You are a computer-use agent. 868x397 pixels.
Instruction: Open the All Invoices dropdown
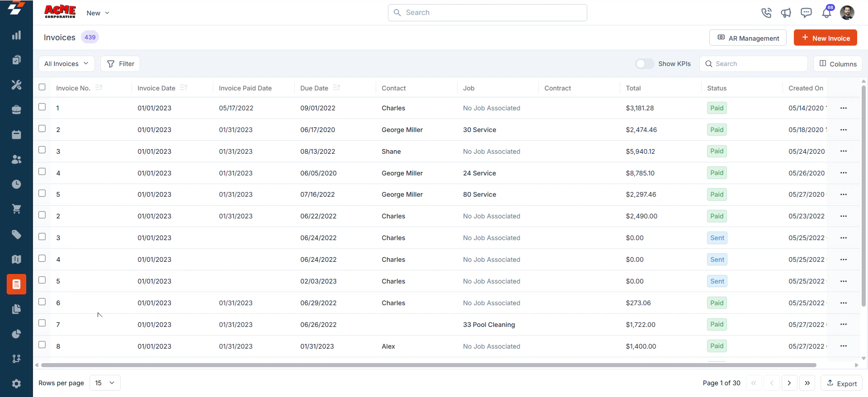click(x=66, y=64)
